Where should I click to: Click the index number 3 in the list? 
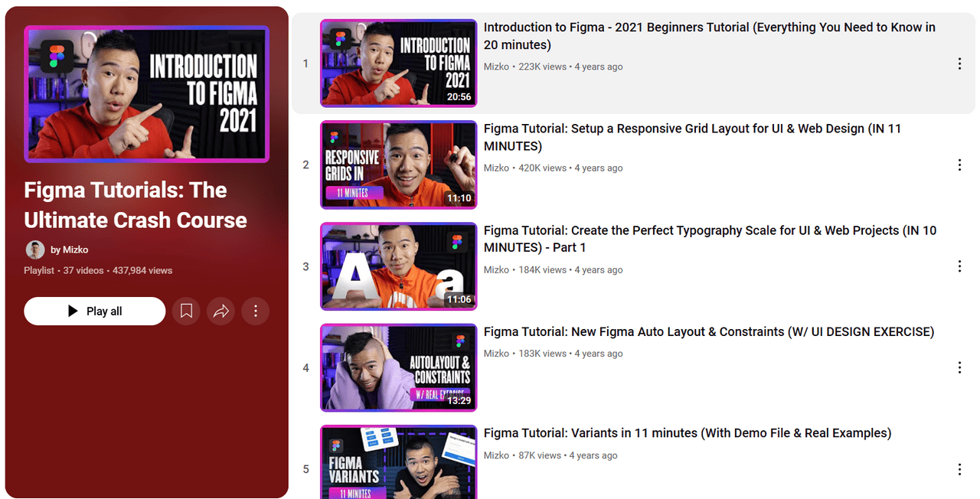305,266
